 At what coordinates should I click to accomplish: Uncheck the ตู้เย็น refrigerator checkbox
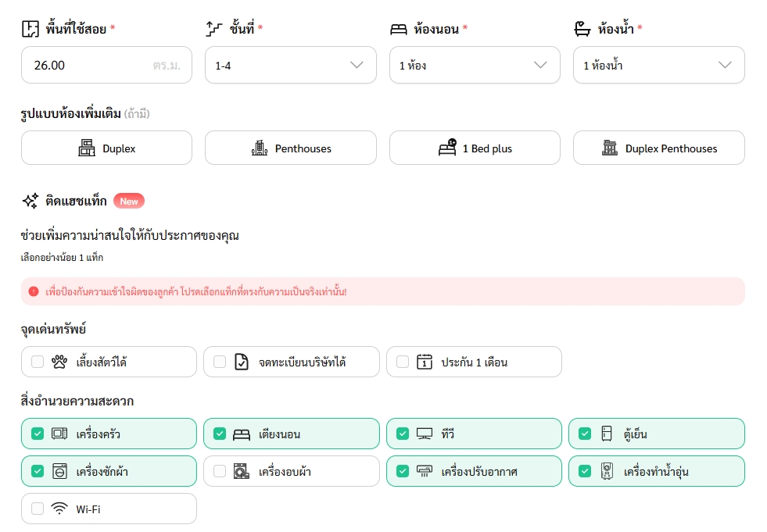pyautogui.click(x=585, y=434)
